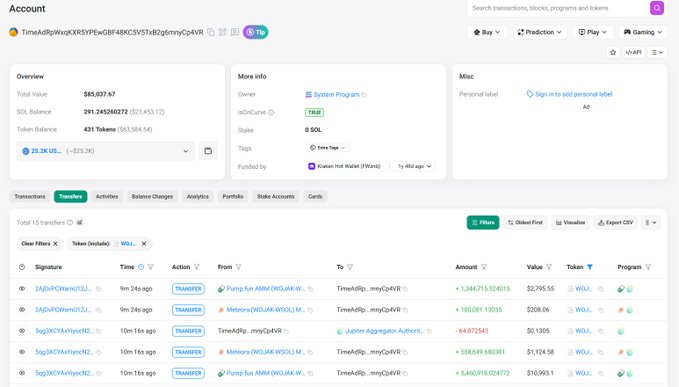The image size is (679, 387).
Task: Show QR code for account address
Action: point(223,32)
